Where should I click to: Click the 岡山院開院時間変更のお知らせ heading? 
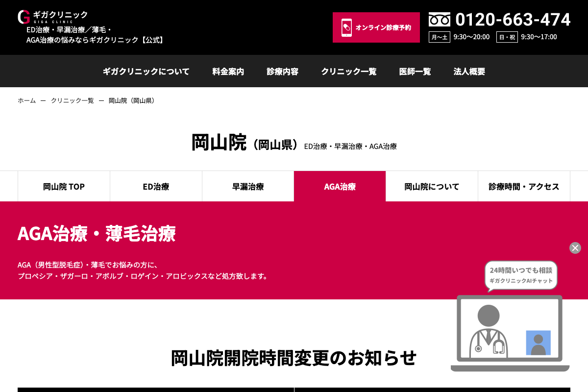tap(294, 358)
